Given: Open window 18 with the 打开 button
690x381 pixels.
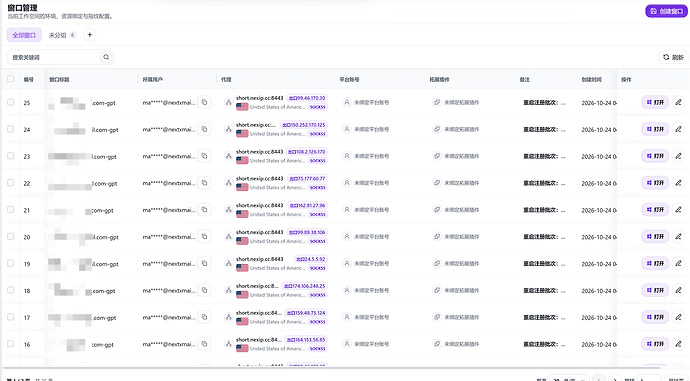Looking at the screenshot, I should [x=655, y=290].
